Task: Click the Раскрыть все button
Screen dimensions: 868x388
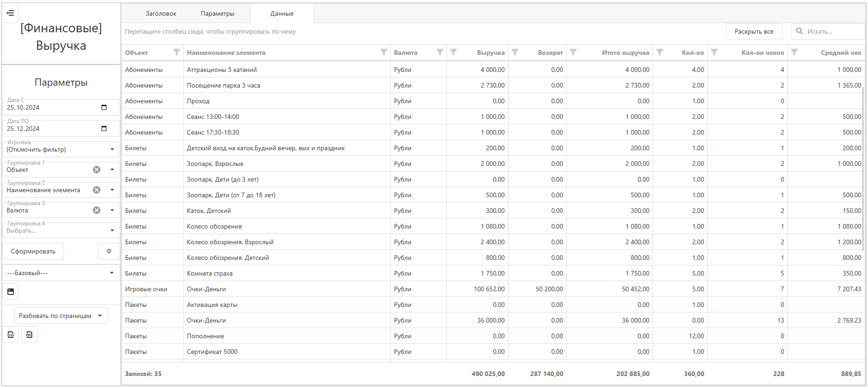Action: click(x=754, y=31)
